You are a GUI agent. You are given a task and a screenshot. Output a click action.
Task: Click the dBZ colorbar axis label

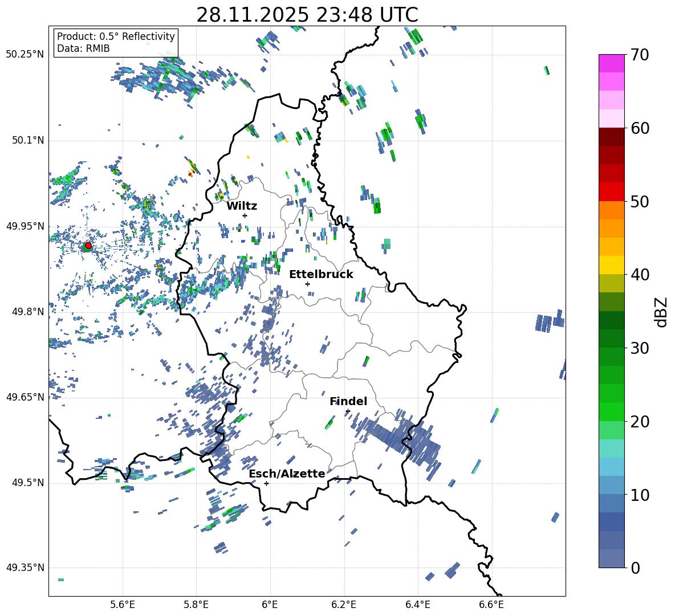pyautogui.click(x=661, y=312)
